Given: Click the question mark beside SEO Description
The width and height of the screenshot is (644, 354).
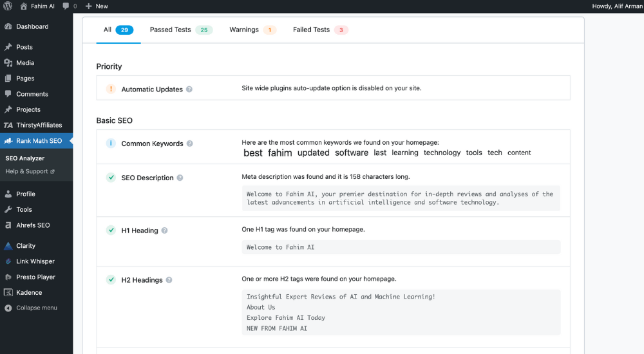Looking at the screenshot, I should [x=180, y=178].
